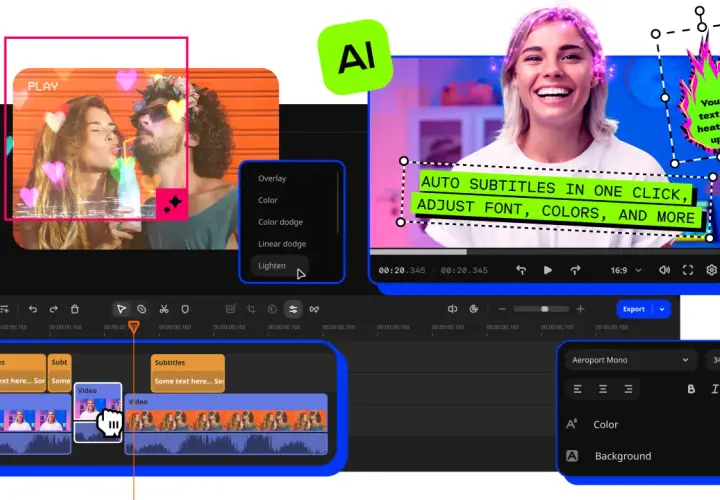Open the Export options arrow
This screenshot has width=720, height=500.
click(662, 309)
